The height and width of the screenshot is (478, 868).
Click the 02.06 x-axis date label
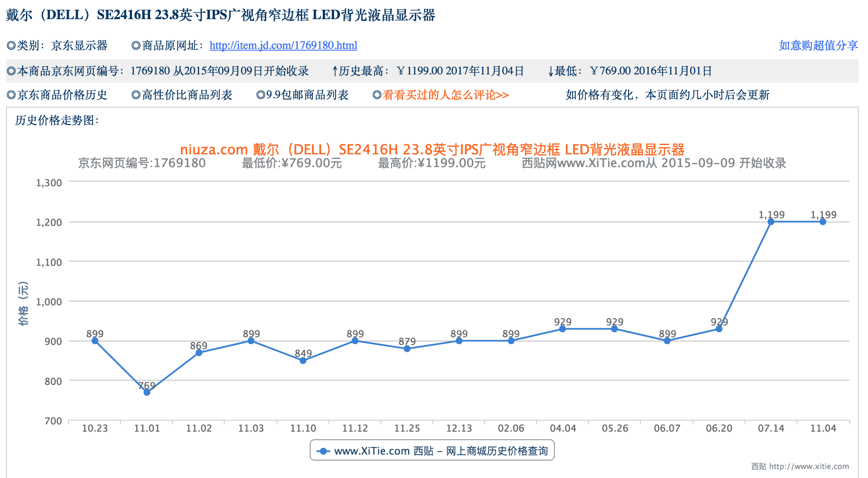tap(511, 428)
